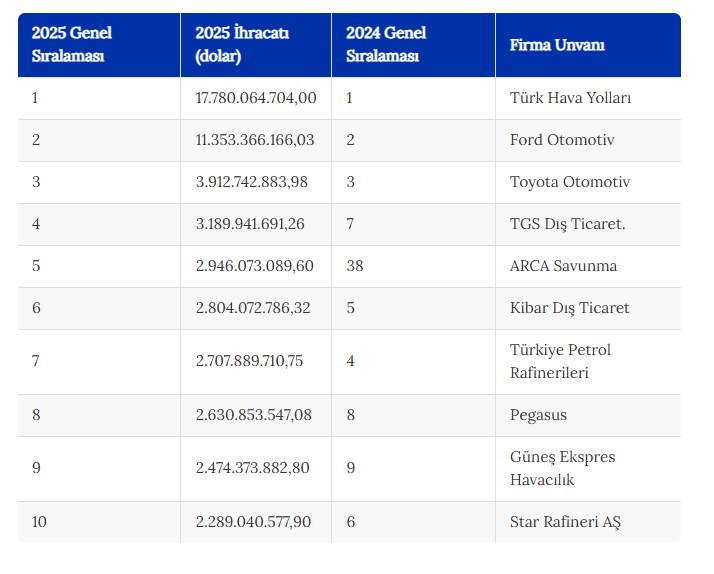Screen dimensions: 714x574
Task: Select the Ford Otomotiv company name
Action: click(x=562, y=140)
